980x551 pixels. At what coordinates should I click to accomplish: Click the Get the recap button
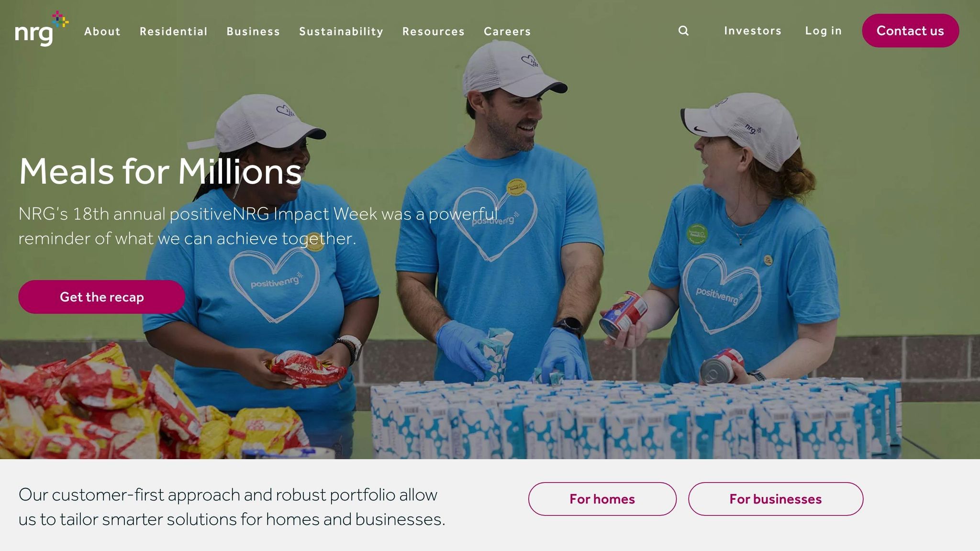[101, 297]
